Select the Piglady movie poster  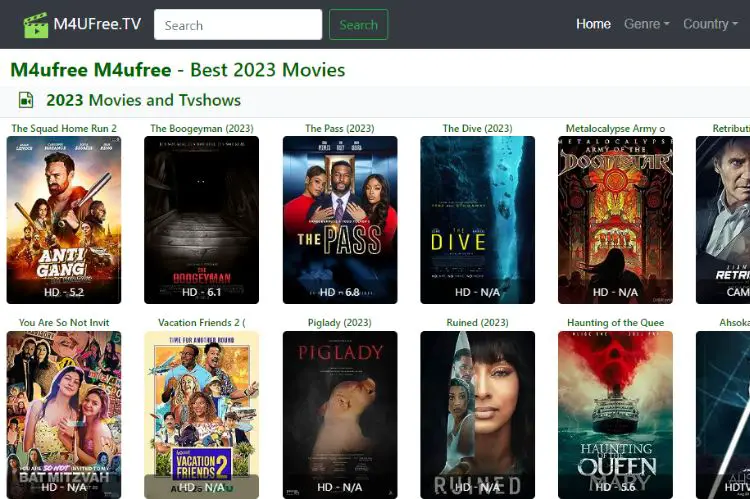(340, 415)
